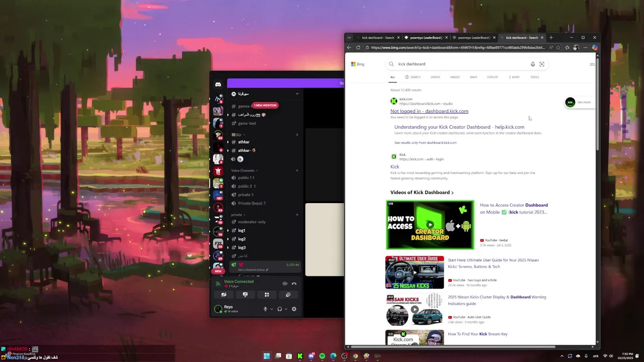Click the browser address bar URL
This screenshot has width=644, height=362.
point(457,47)
